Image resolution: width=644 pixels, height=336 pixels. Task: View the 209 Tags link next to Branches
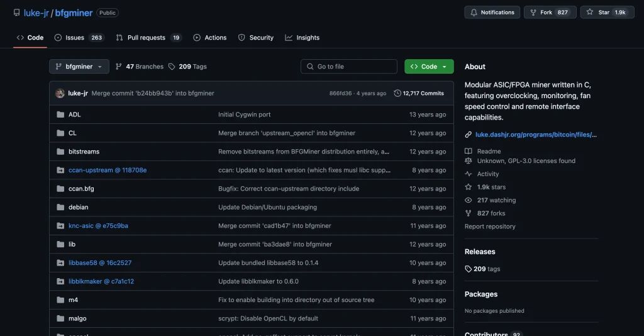pyautogui.click(x=187, y=67)
